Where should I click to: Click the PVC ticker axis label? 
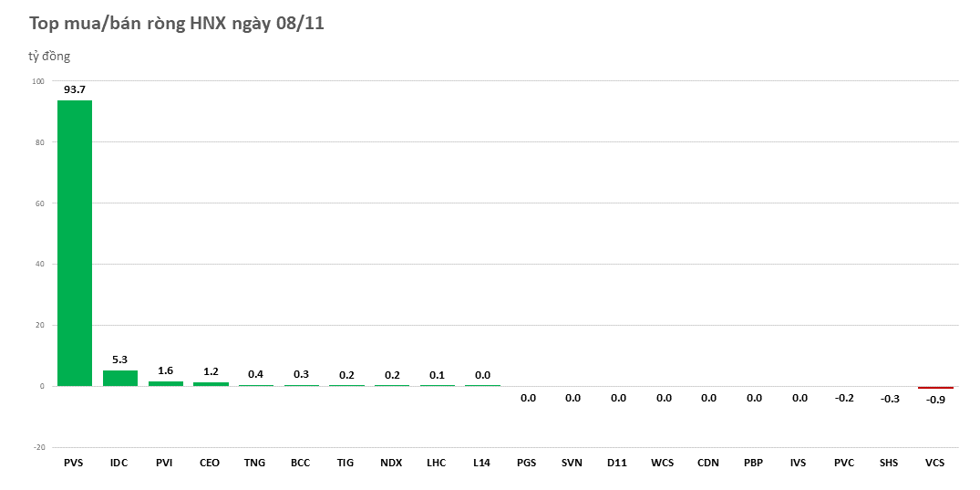pyautogui.click(x=844, y=464)
